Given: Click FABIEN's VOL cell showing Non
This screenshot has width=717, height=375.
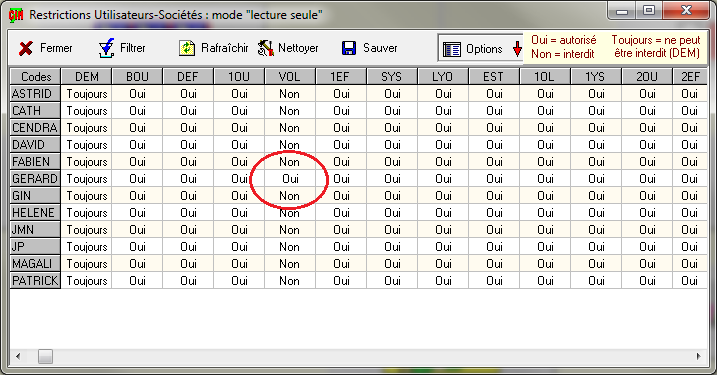Looking at the screenshot, I should pyautogui.click(x=290, y=161).
